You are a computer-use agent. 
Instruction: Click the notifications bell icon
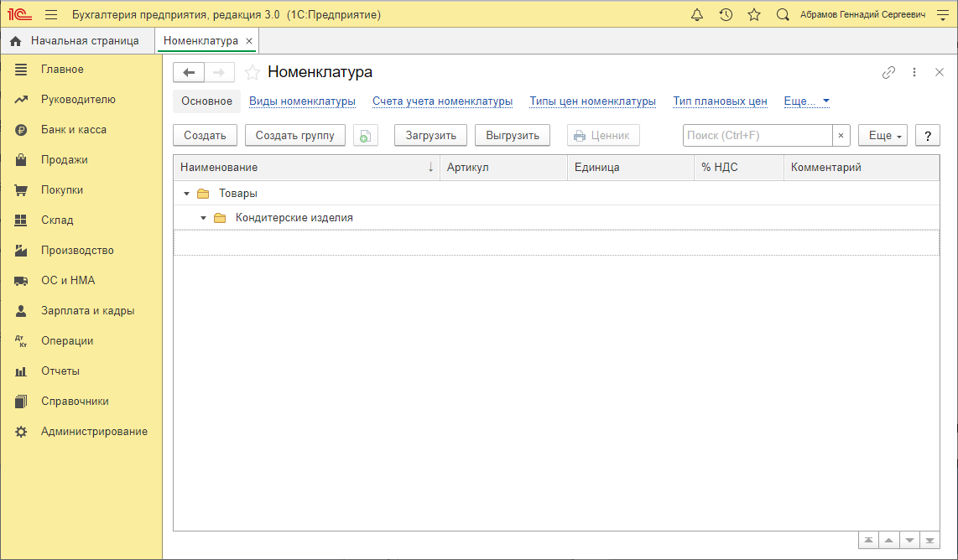[x=697, y=15]
